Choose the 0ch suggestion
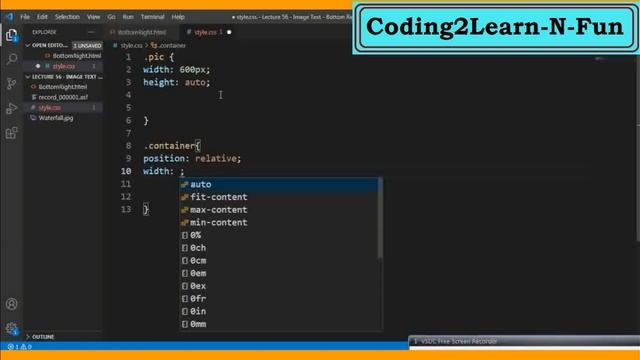The height and width of the screenshot is (360, 640). coord(279,248)
